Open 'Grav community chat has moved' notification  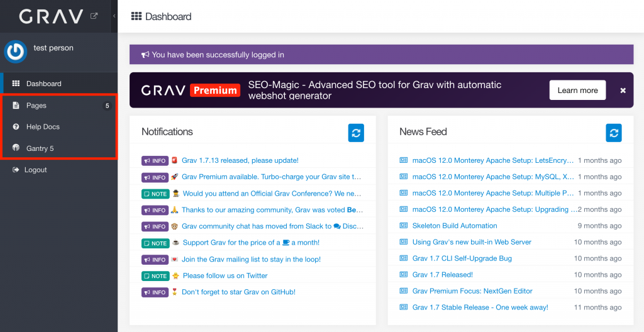click(273, 226)
